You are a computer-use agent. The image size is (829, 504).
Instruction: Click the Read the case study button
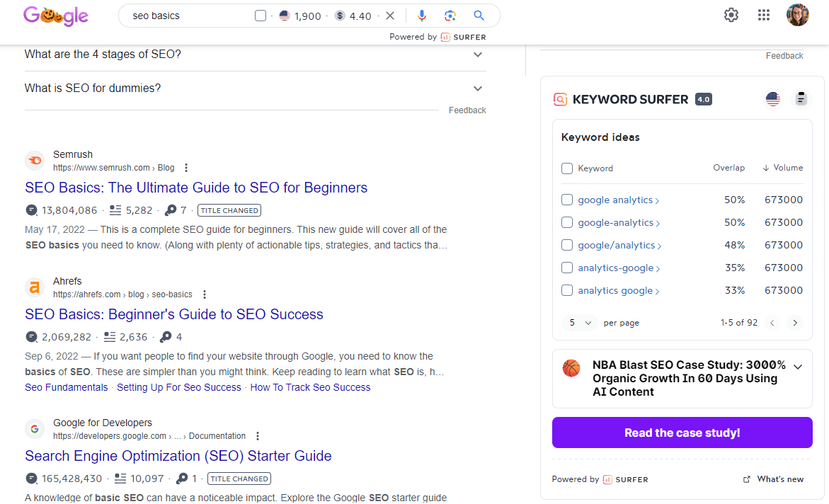click(681, 433)
